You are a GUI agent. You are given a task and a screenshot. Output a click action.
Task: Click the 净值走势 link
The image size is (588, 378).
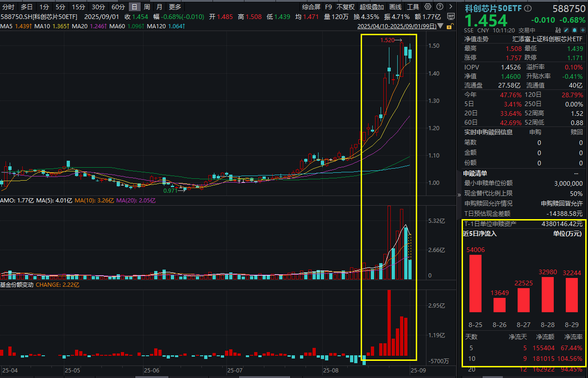(x=476, y=39)
